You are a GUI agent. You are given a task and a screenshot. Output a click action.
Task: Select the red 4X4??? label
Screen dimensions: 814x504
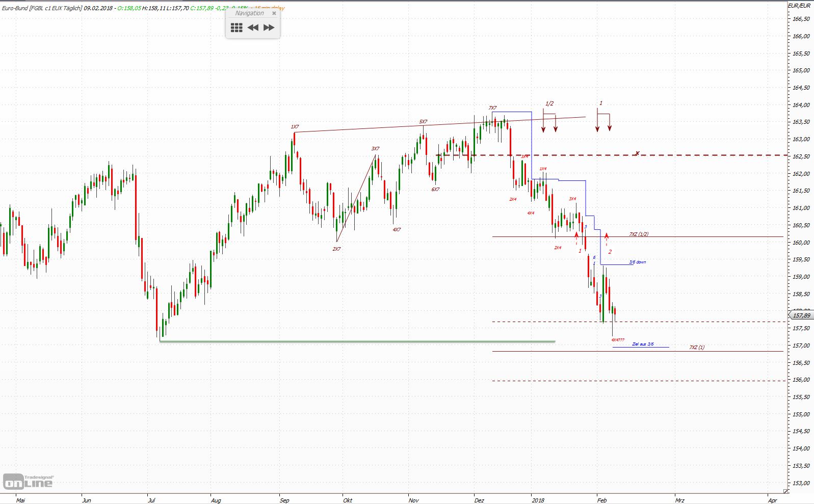(617, 340)
